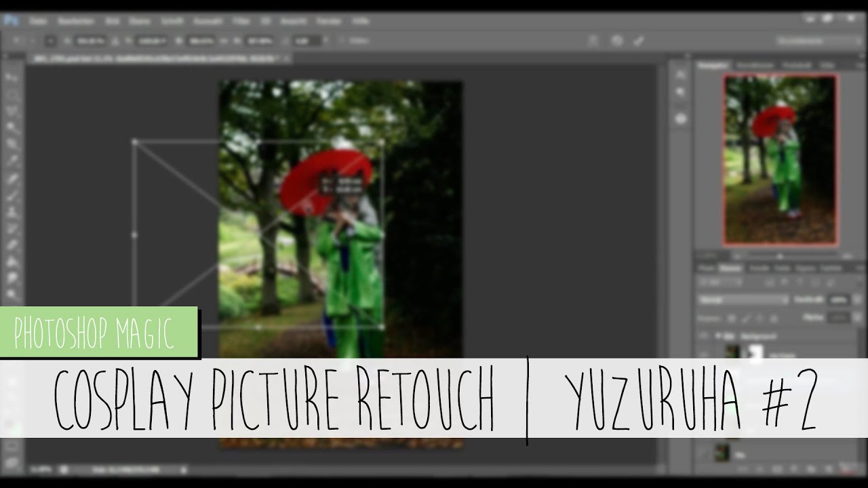Image resolution: width=868 pixels, height=488 pixels.
Task: Open the Filter menu
Action: [x=241, y=21]
